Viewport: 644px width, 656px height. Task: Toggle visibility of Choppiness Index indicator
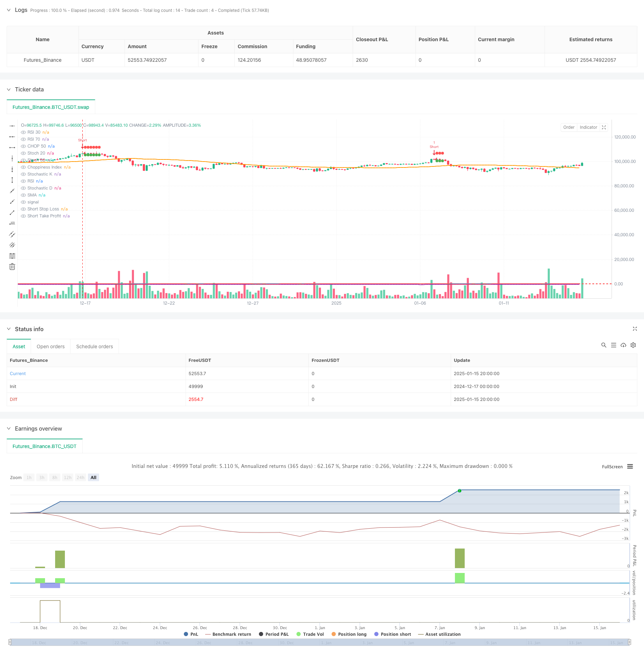tap(23, 167)
